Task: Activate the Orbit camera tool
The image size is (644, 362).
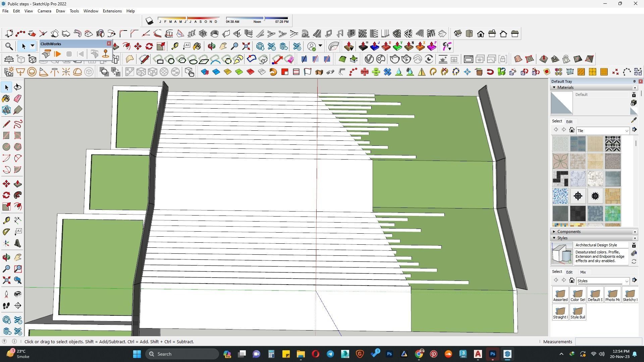Action: coord(6,257)
